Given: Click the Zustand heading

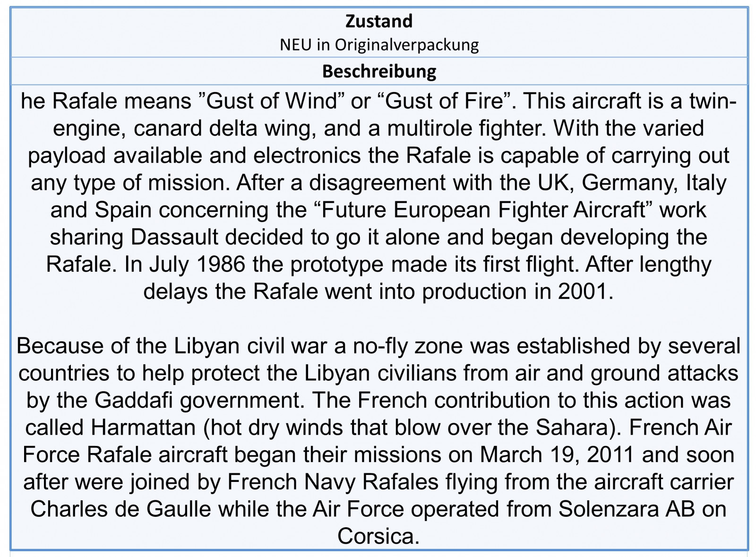Looking at the screenshot, I should click(x=379, y=21).
